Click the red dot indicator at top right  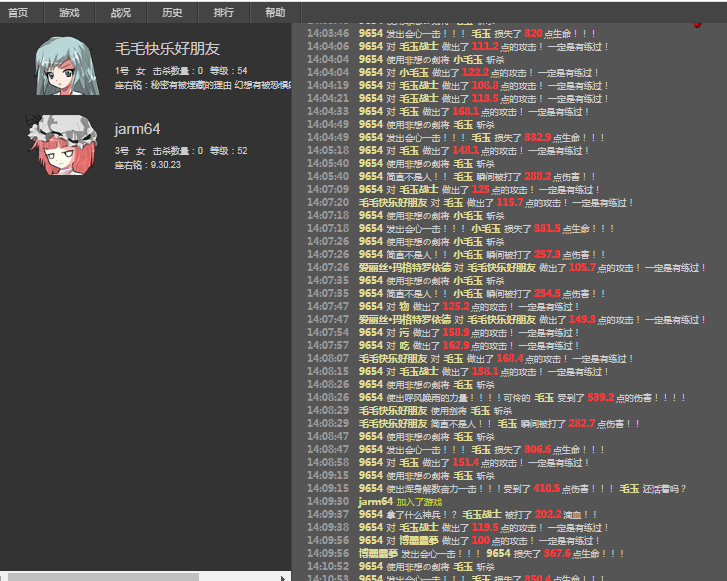click(696, 22)
